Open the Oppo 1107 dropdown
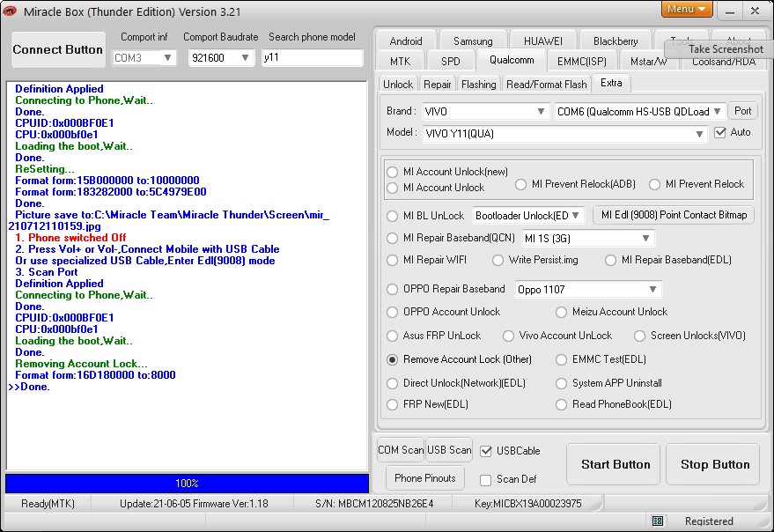Screen dimensions: 774x532 [653, 290]
